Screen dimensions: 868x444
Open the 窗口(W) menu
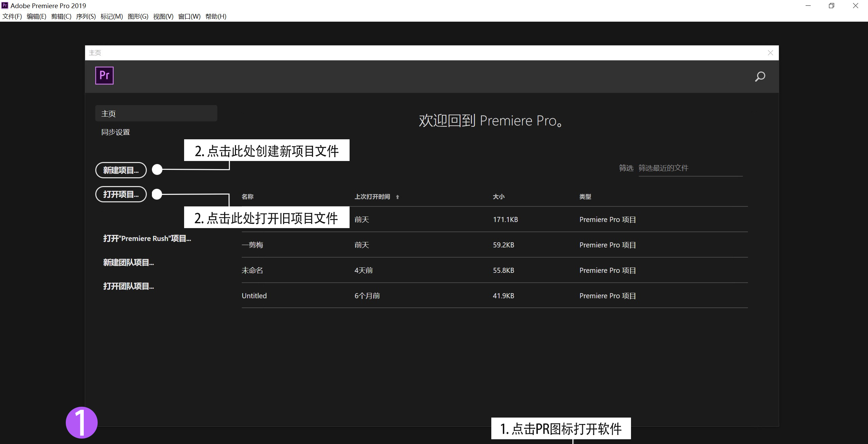pos(189,16)
